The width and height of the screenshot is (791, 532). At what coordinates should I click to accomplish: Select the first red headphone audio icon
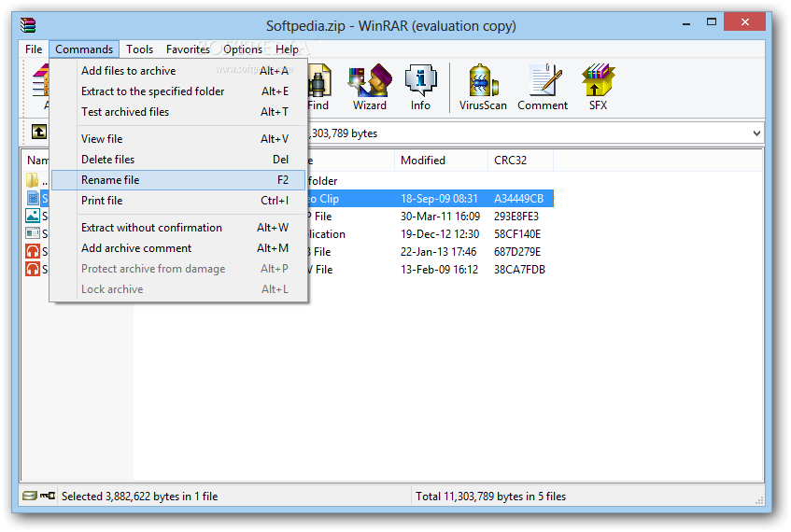point(33,251)
